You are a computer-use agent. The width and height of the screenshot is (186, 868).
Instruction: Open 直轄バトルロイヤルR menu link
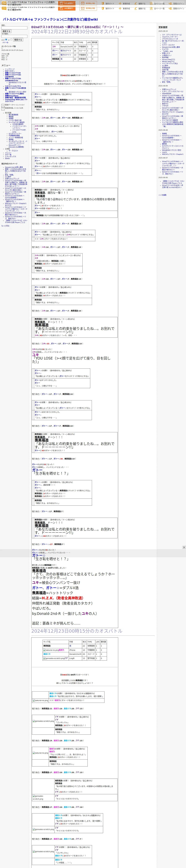13,73
